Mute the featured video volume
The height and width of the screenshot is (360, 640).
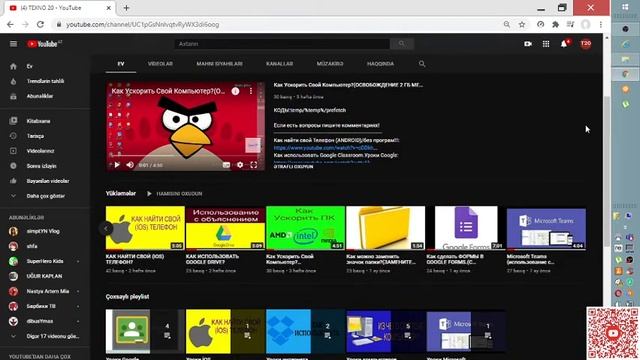130,165
